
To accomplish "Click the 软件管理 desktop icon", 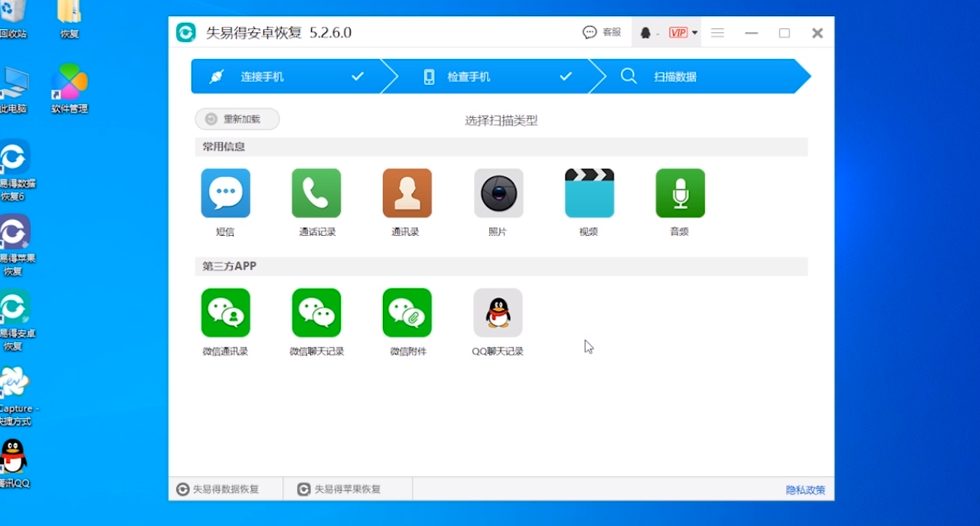I will (70, 89).
